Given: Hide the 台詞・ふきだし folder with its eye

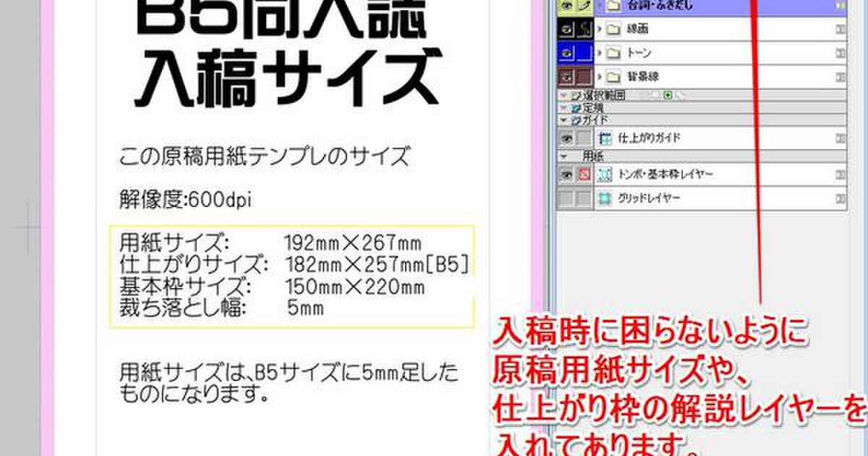Looking at the screenshot, I should tap(567, 7).
